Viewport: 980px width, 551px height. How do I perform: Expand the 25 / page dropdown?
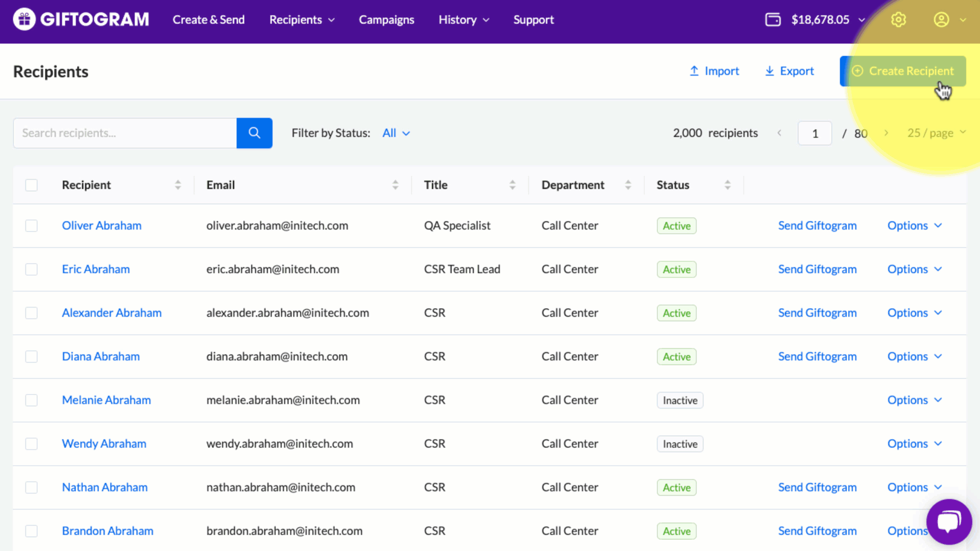point(936,133)
